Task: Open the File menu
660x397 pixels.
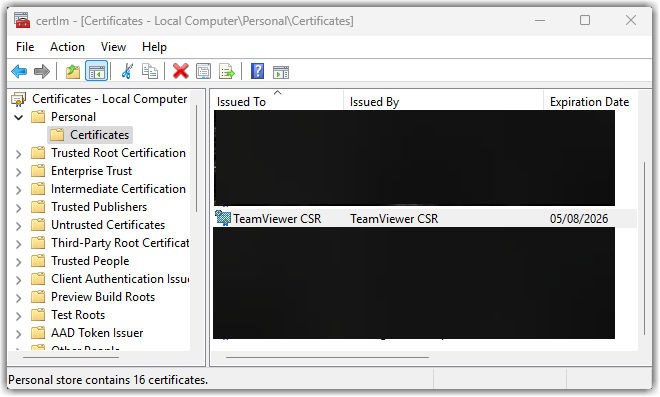Action: (x=25, y=47)
